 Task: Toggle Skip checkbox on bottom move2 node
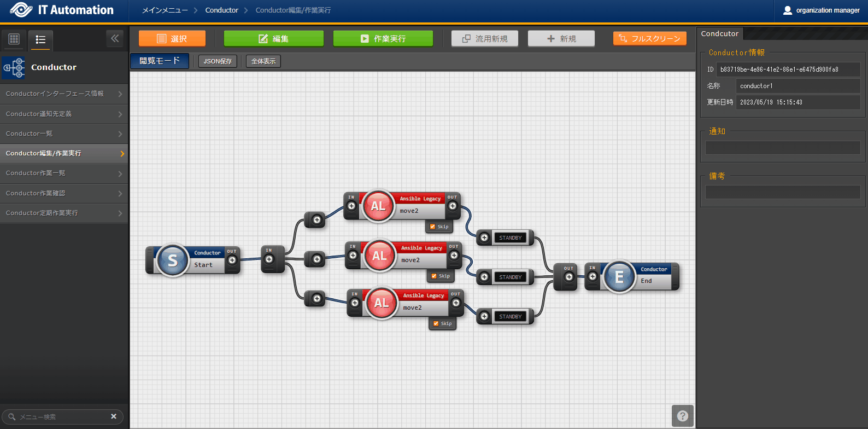[436, 323]
